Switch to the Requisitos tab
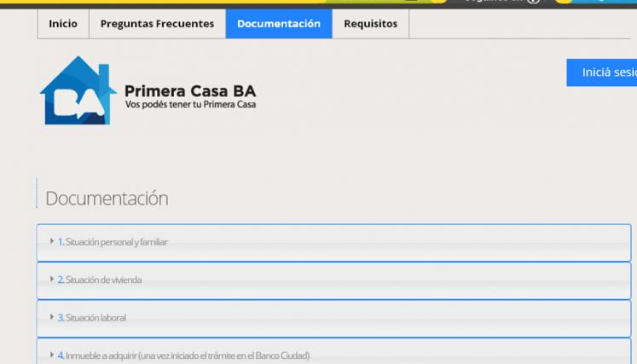The image size is (637, 364). coord(370,24)
